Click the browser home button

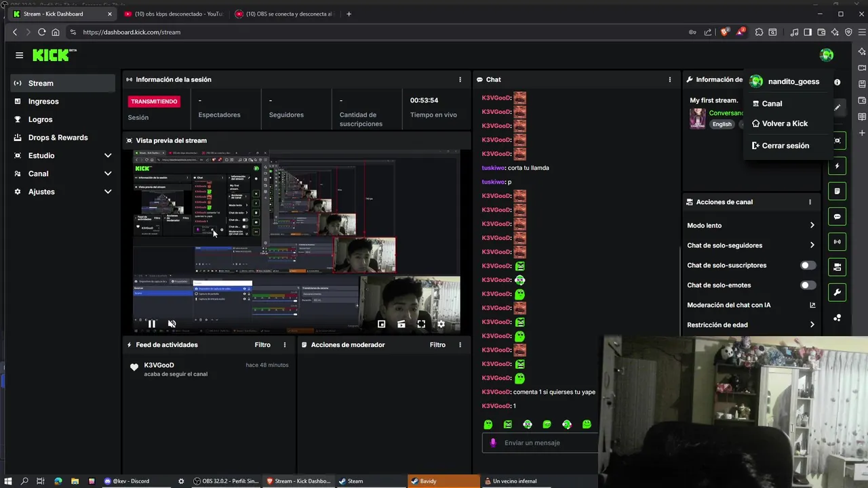[56, 32]
